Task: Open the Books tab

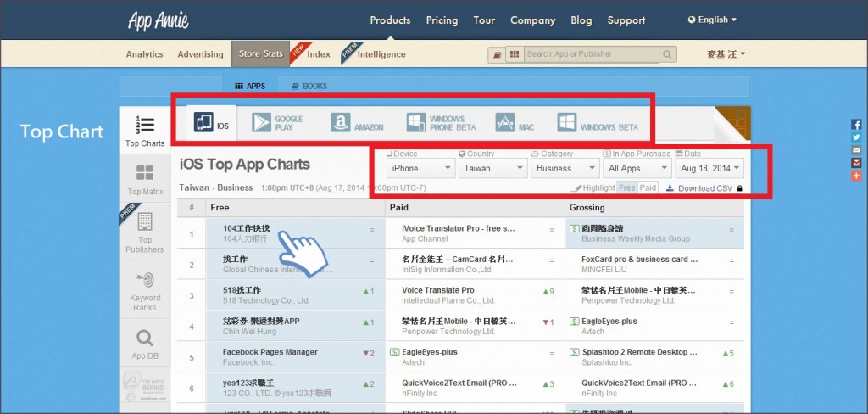Action: (309, 86)
